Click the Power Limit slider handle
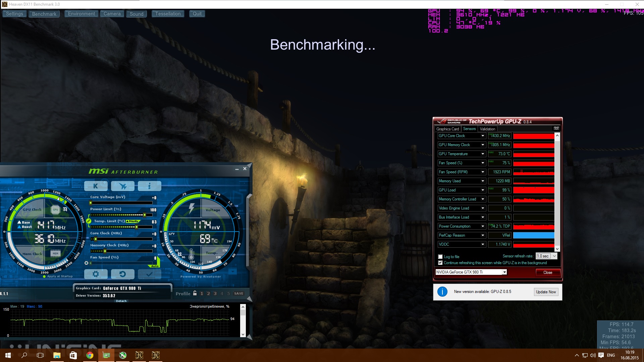Viewport: 644px width, 362px height. tap(145, 215)
